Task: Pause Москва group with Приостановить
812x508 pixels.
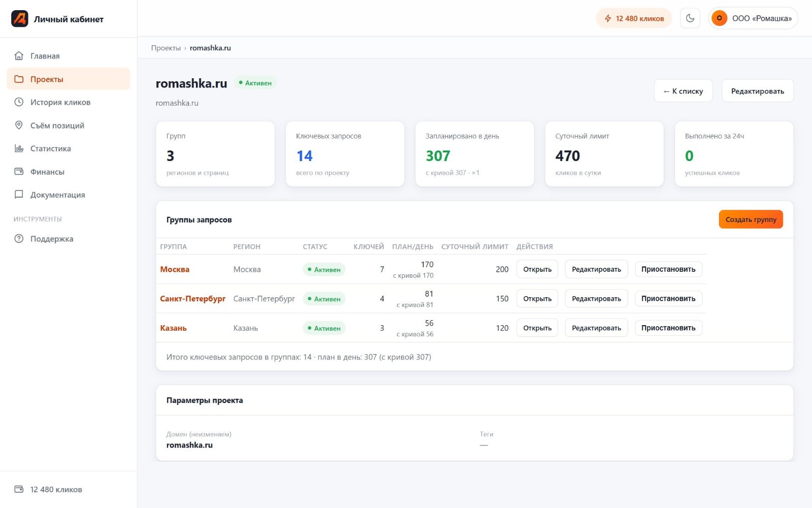Action: [668, 269]
